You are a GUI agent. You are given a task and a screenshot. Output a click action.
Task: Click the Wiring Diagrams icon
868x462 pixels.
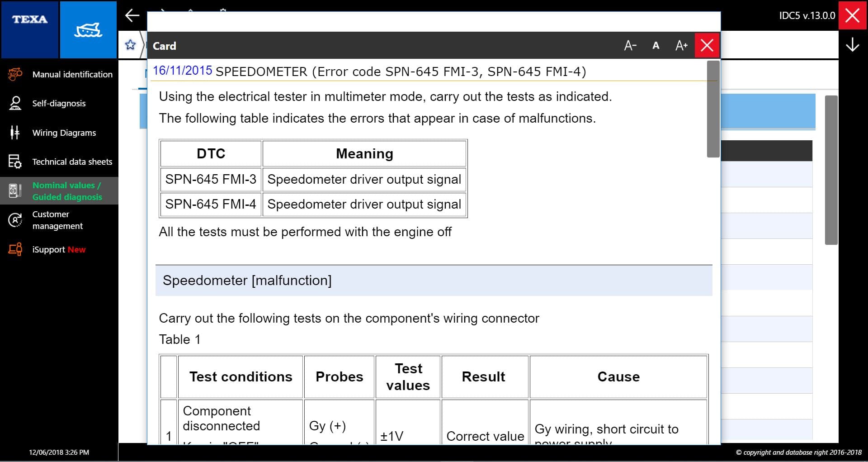[15, 133]
